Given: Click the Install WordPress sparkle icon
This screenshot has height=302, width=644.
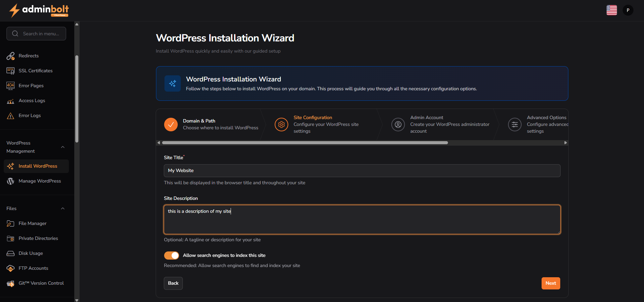Looking at the screenshot, I should (x=11, y=166).
